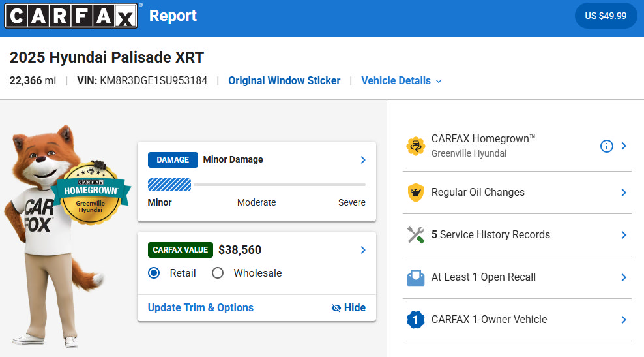
Task: Expand the Regular Oil Changes chevron
Action: [624, 193]
